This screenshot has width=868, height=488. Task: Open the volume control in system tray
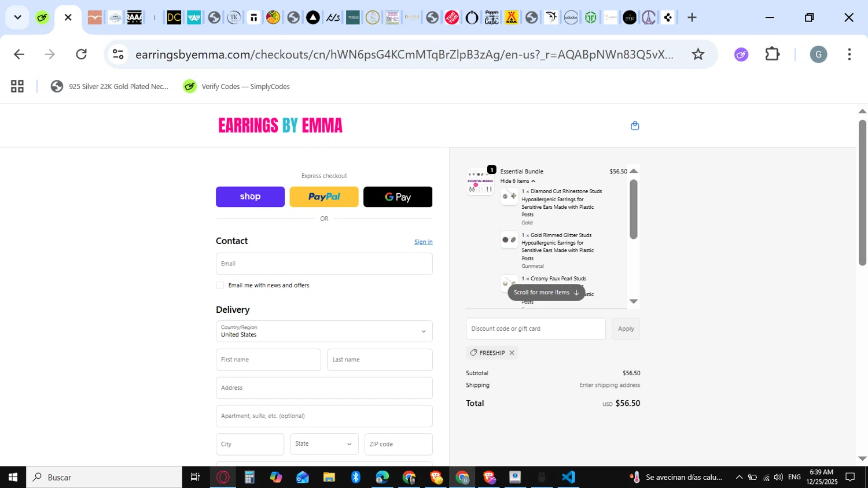[x=778, y=477]
